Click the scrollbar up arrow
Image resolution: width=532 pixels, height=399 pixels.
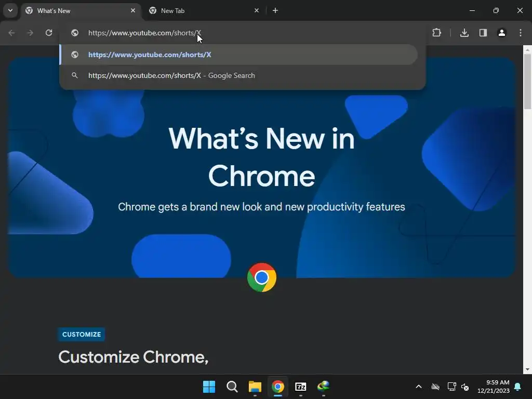tap(527, 49)
